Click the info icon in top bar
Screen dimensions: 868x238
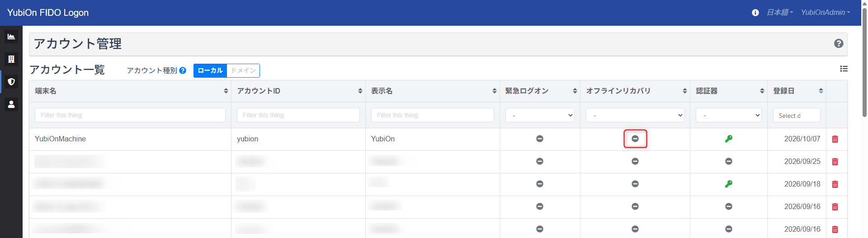click(755, 13)
